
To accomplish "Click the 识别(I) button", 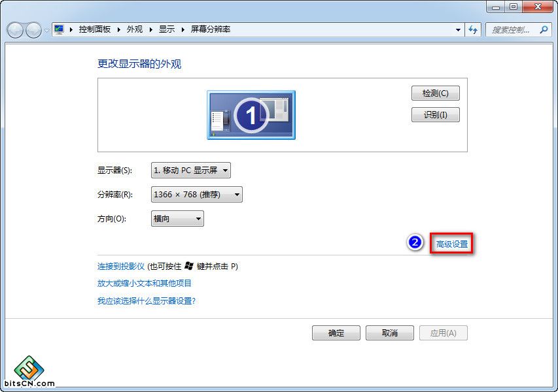I will (x=436, y=114).
